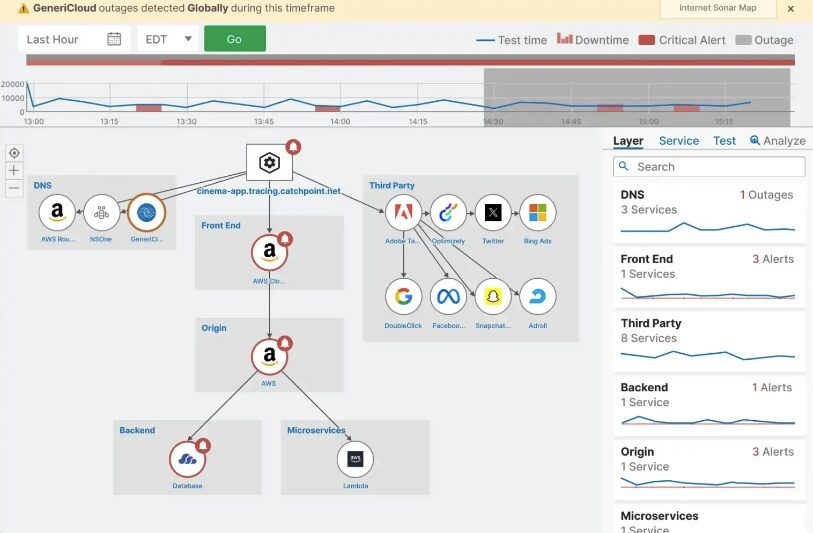The image size is (813, 533).
Task: Click the gray outage region on chart
Action: [x=637, y=97]
